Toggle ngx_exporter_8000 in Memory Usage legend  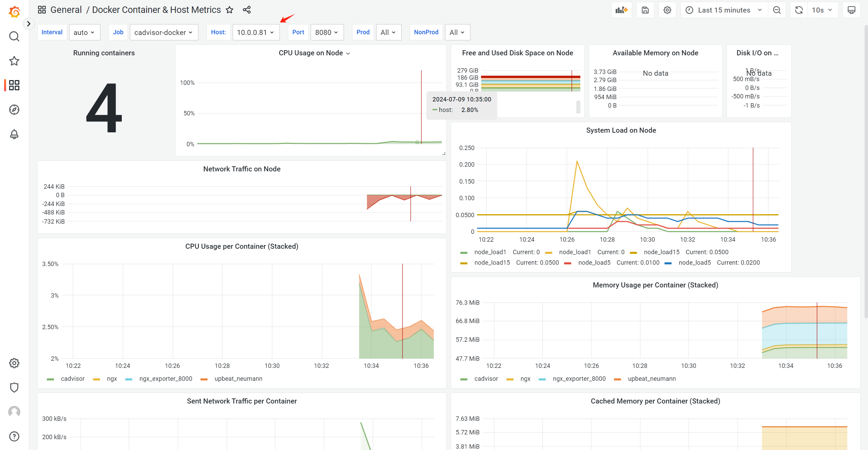tap(579, 379)
